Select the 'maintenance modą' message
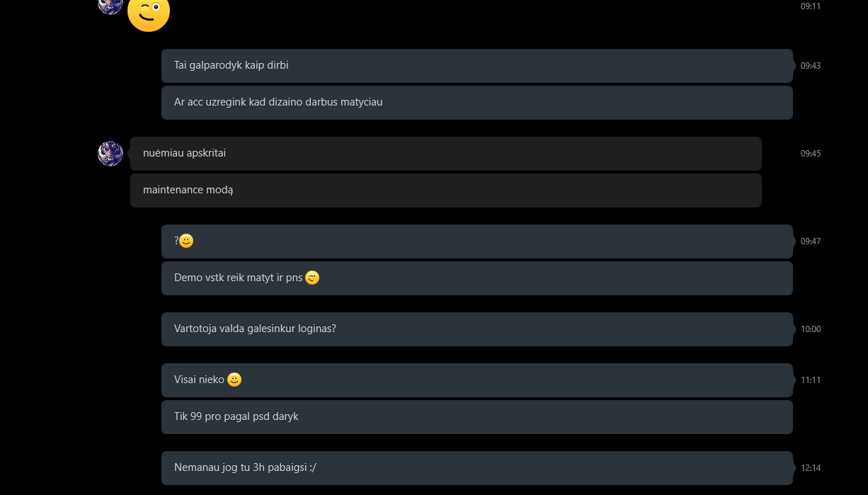The image size is (868, 495). pyautogui.click(x=446, y=190)
